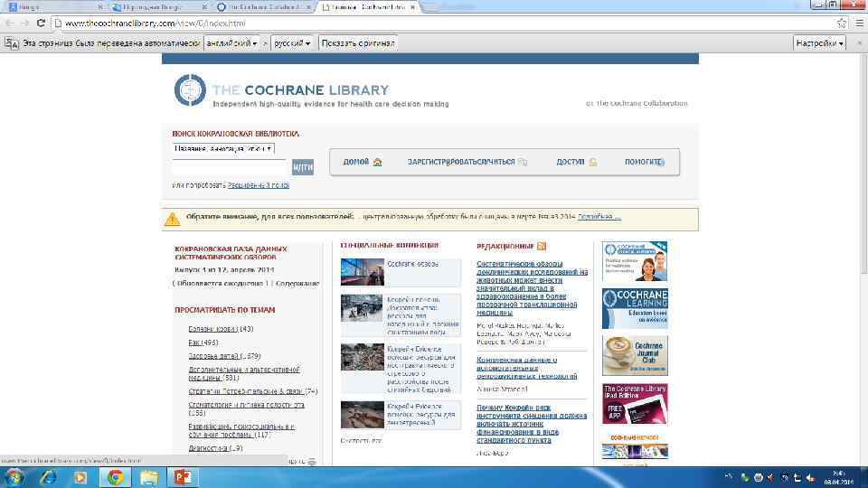Click inside the Cochrane search text field
The height and width of the screenshot is (488, 868).
coord(230,167)
